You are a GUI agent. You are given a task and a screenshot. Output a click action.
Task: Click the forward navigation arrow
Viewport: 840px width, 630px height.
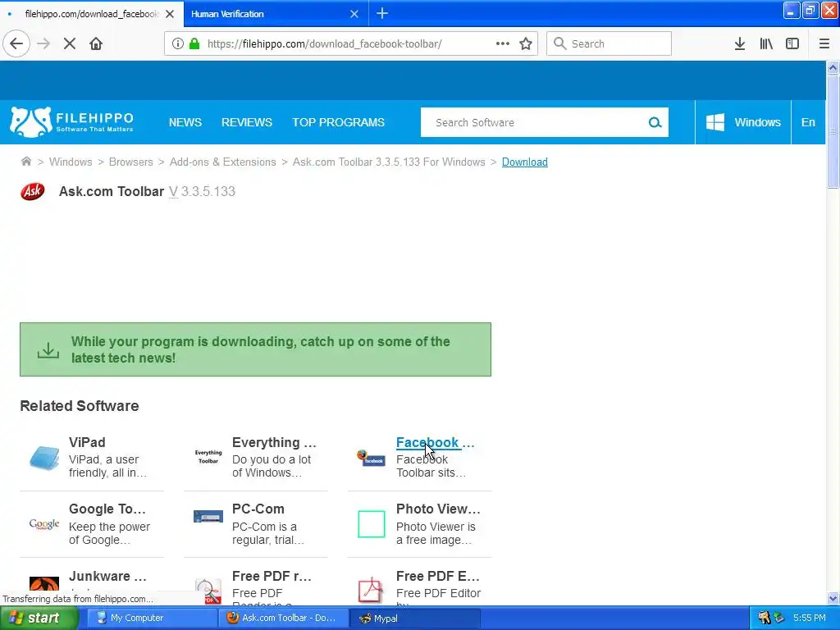click(x=44, y=43)
